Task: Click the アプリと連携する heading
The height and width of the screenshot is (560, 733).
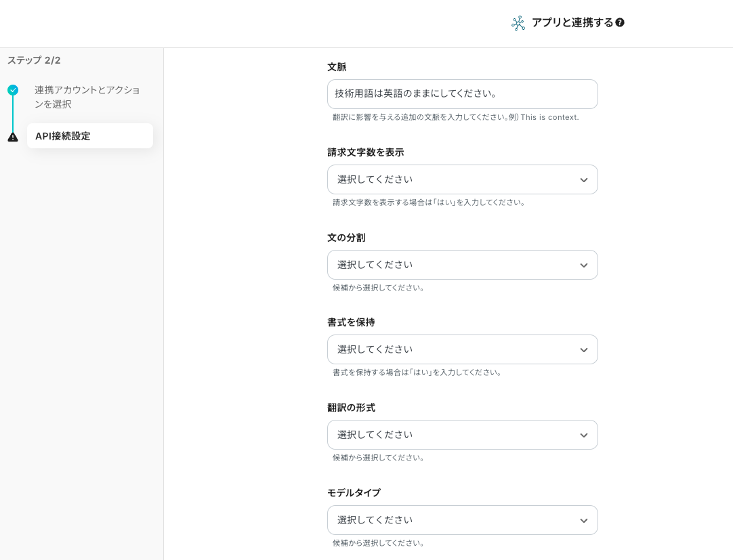Action: [572, 23]
